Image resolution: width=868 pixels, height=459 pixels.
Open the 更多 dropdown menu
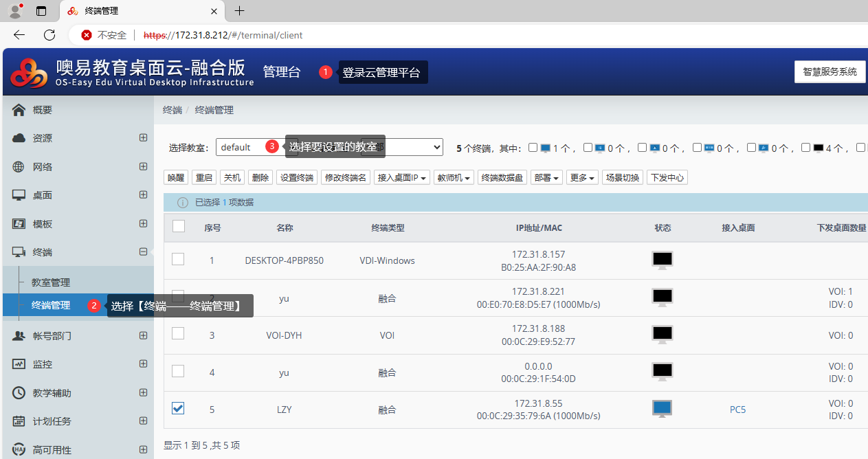coord(581,177)
